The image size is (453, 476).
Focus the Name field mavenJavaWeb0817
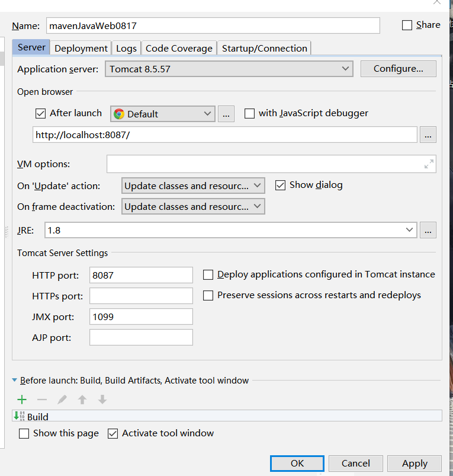coord(213,25)
